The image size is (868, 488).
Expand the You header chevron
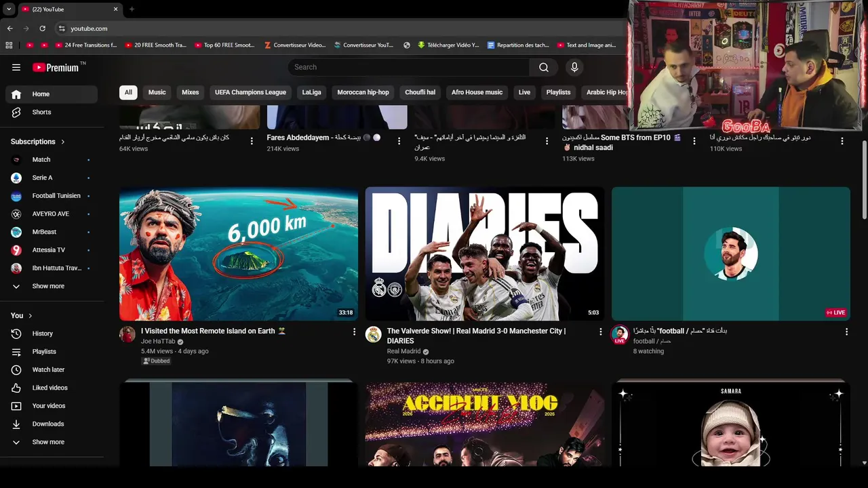pos(30,316)
